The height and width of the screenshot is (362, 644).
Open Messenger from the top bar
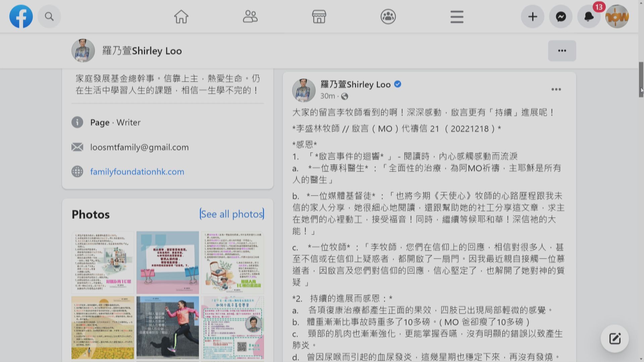[x=560, y=16]
